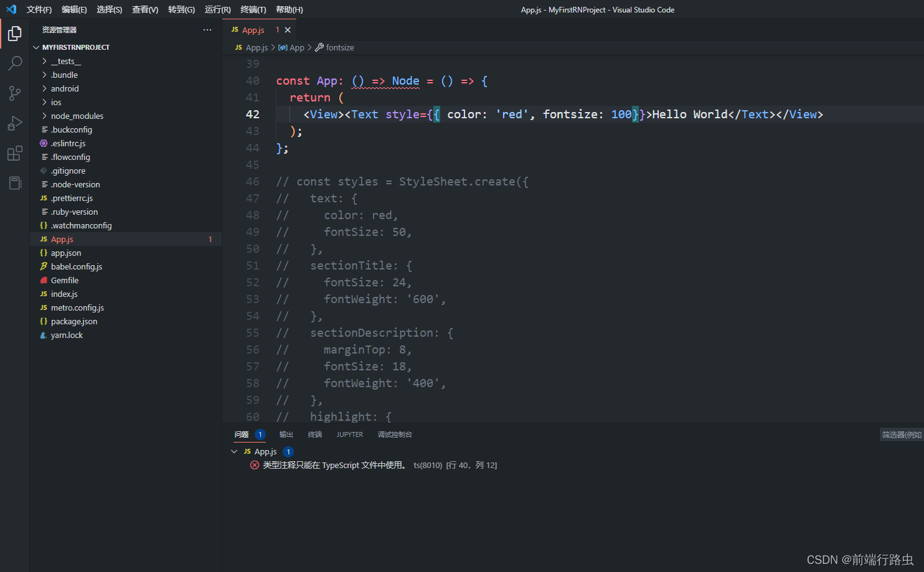
Task: Click the App symbol icon in breadcrumb
Action: click(x=283, y=47)
